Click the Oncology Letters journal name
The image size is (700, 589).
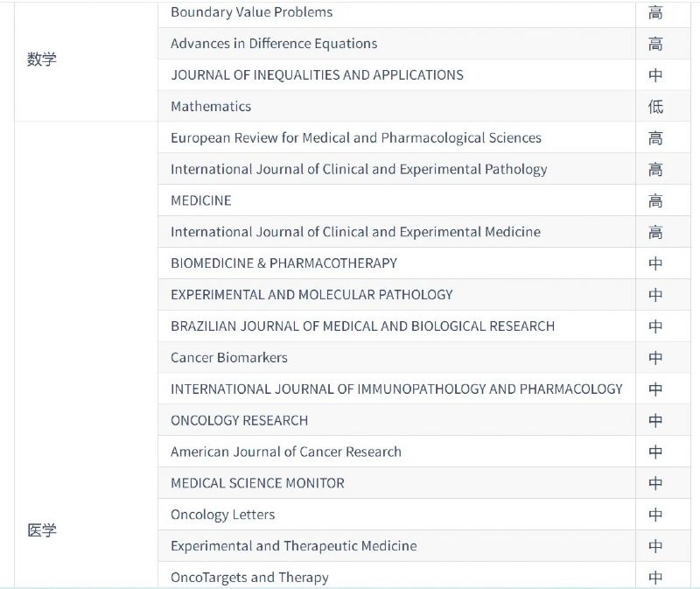(x=222, y=515)
